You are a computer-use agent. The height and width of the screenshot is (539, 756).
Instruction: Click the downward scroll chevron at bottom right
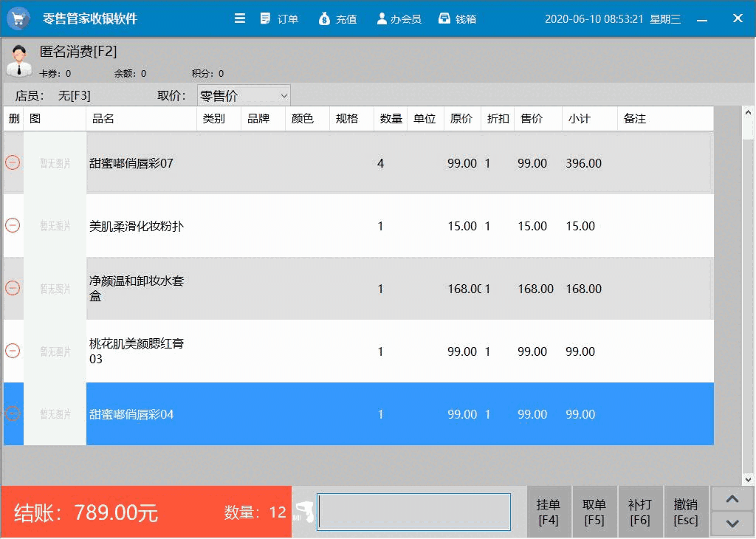pos(732,524)
